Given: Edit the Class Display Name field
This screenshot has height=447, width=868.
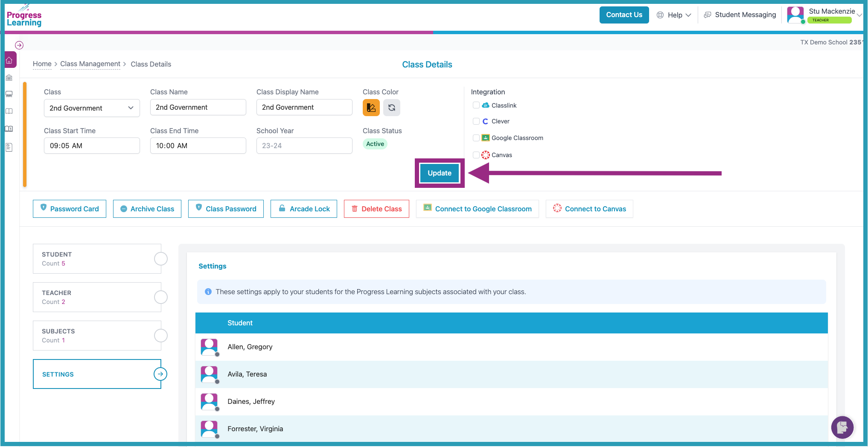Looking at the screenshot, I should [x=304, y=107].
